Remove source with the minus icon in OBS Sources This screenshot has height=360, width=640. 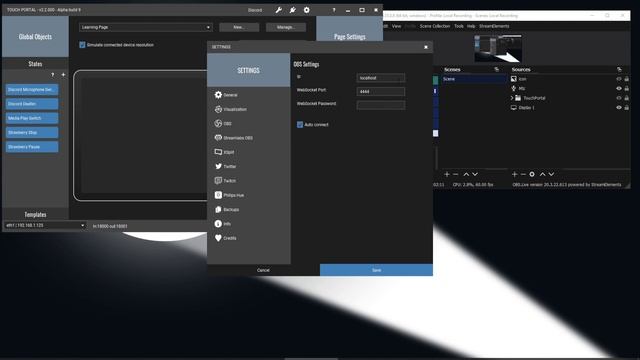tap(523, 174)
